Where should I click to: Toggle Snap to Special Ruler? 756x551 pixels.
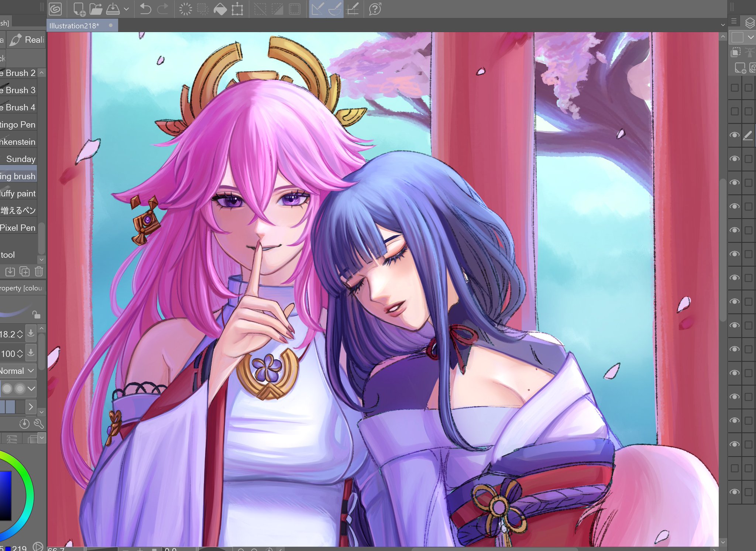click(335, 9)
